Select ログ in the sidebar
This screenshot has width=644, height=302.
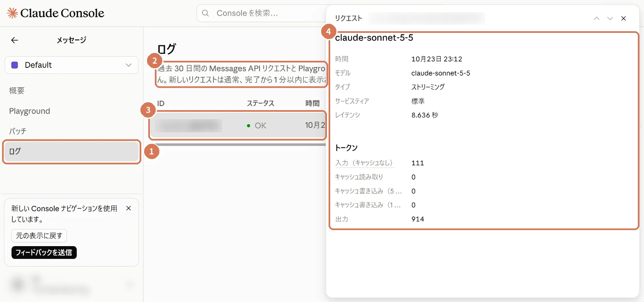(x=71, y=151)
